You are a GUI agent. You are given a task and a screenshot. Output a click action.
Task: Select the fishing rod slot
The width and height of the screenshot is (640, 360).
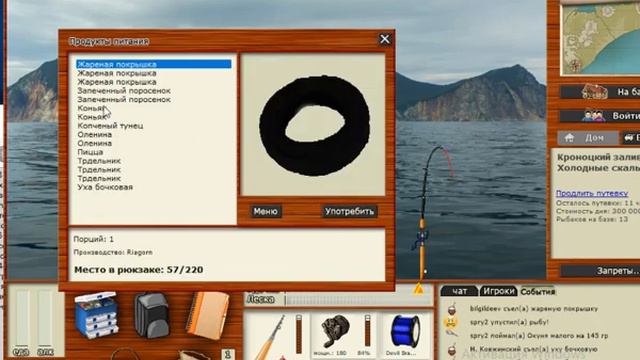pos(270,336)
